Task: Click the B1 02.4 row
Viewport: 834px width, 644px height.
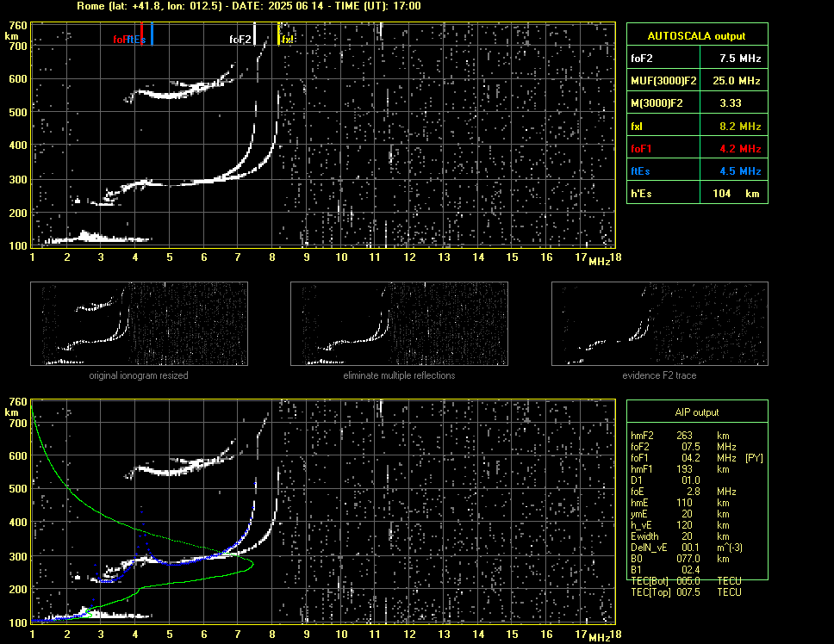Action: (x=666, y=569)
